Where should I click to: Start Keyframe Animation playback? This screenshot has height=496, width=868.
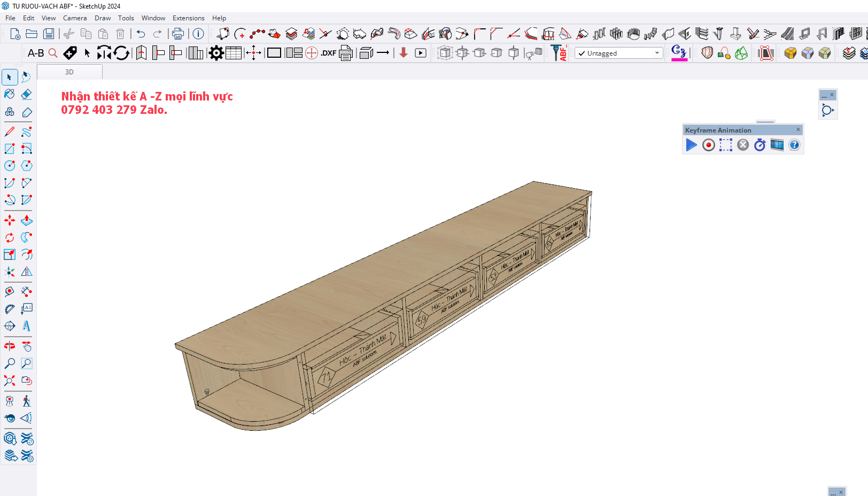691,145
